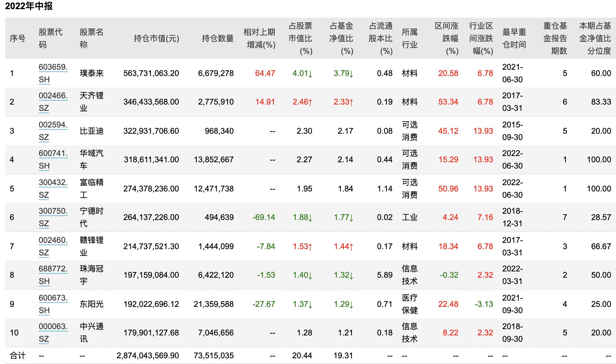Click float share ratio 5.89
Screen dimensions: 616x364
(385, 275)
